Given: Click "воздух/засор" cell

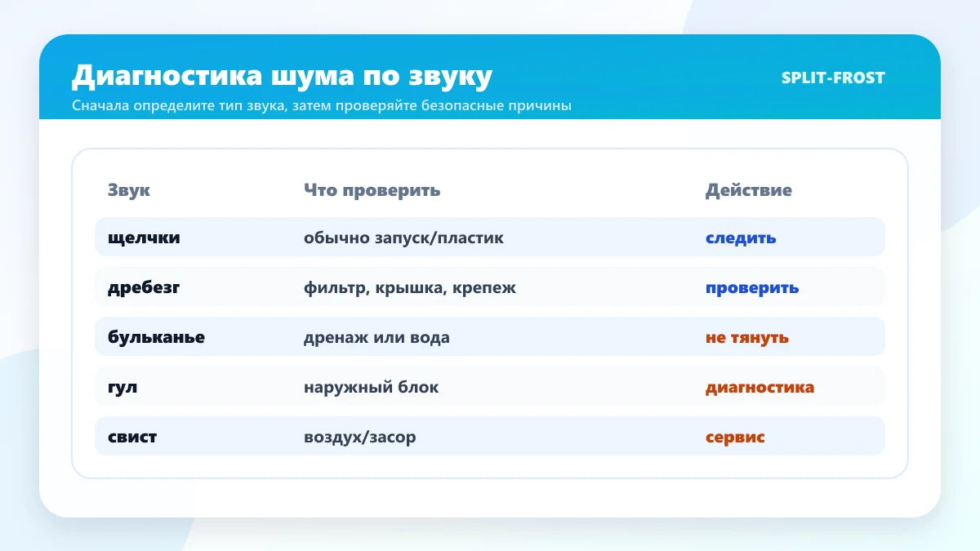Looking at the screenshot, I should pos(360,437).
